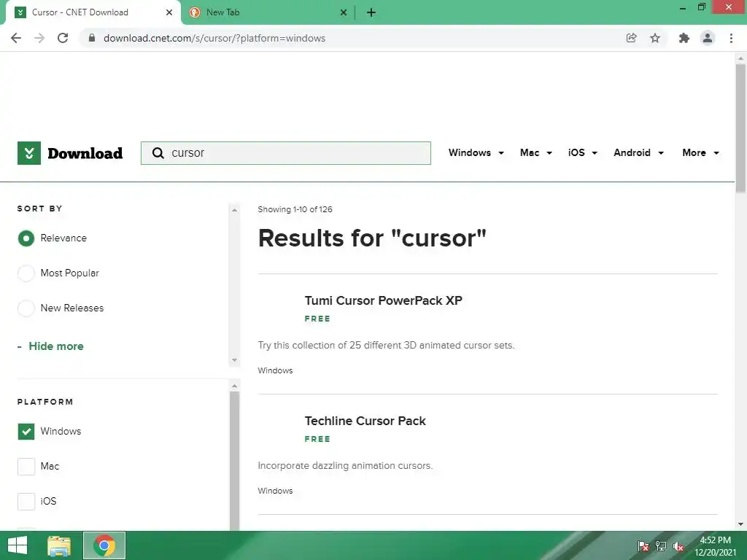Open Tumi Cursor PowerPack XP result

[384, 300]
